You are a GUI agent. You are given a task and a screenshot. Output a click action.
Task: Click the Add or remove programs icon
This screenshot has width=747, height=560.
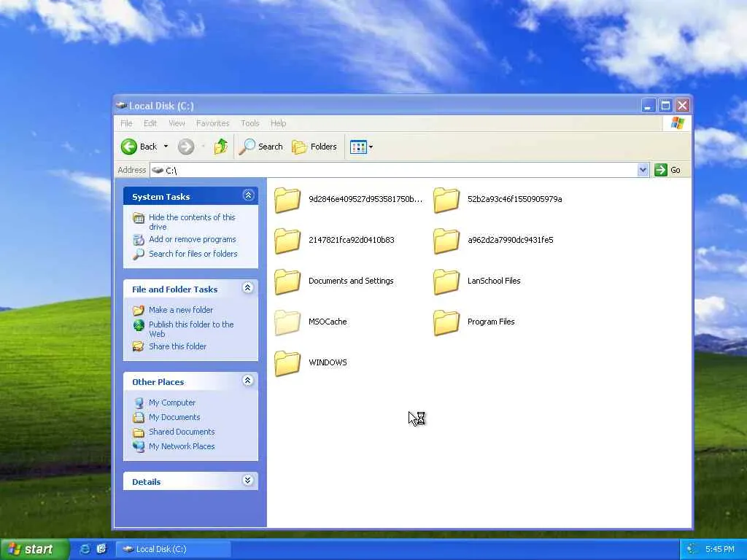139,239
